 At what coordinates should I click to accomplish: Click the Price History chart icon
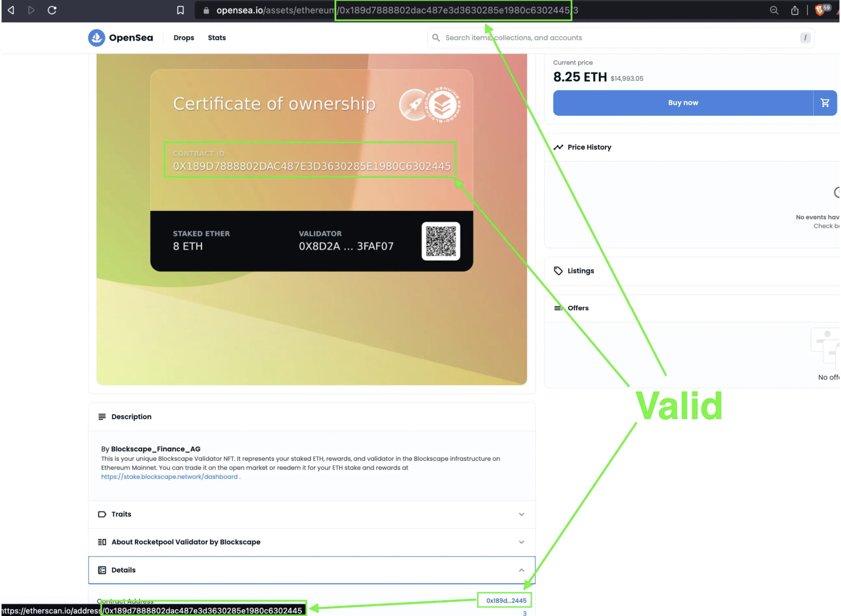click(x=558, y=147)
